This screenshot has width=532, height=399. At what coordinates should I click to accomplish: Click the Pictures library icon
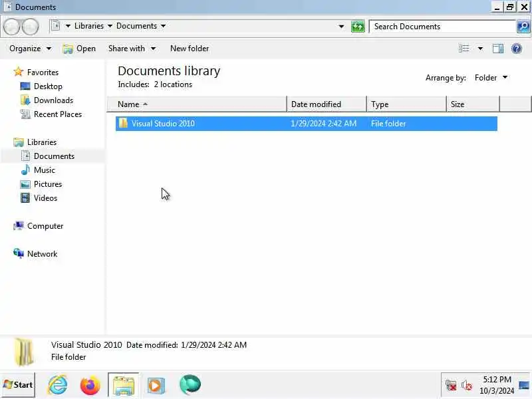(25, 184)
